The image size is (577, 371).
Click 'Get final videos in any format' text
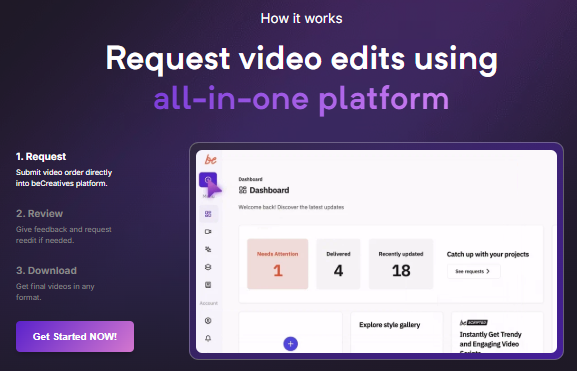click(x=55, y=292)
